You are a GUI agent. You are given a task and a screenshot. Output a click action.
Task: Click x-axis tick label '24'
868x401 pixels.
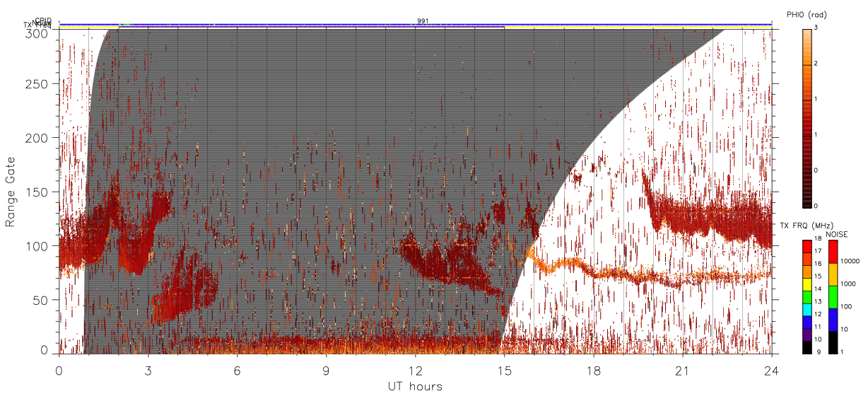click(771, 370)
